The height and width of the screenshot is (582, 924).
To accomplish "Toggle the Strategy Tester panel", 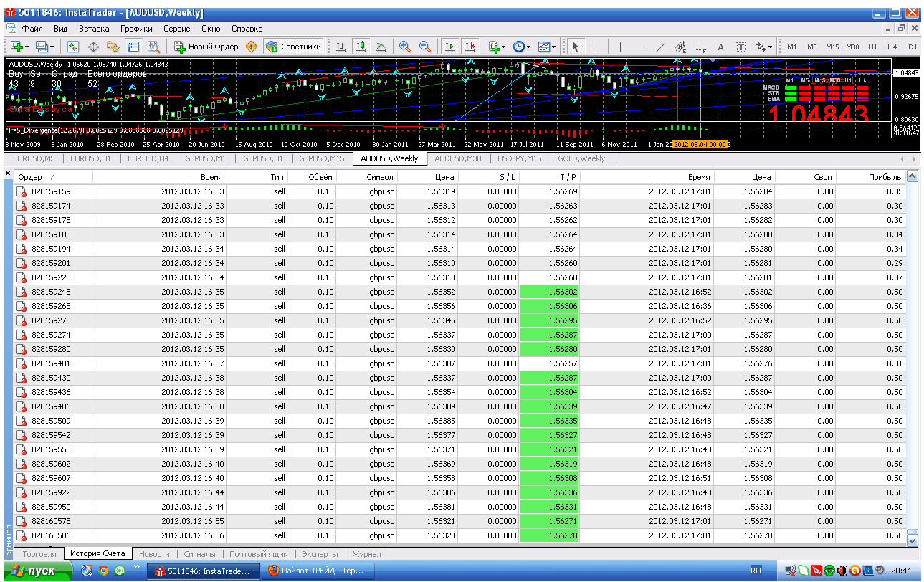I will [x=153, y=47].
